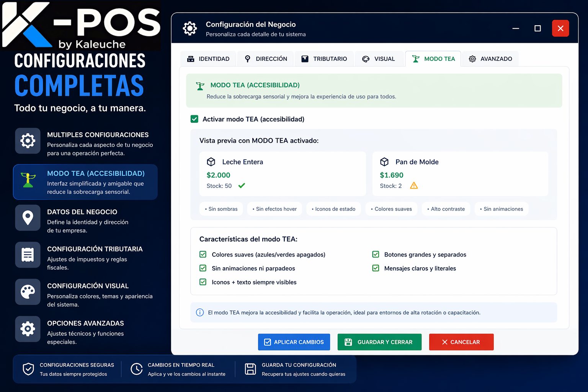Click the Iconos de estado chip
Viewport: 588px width, 392px height.
pos(333,209)
